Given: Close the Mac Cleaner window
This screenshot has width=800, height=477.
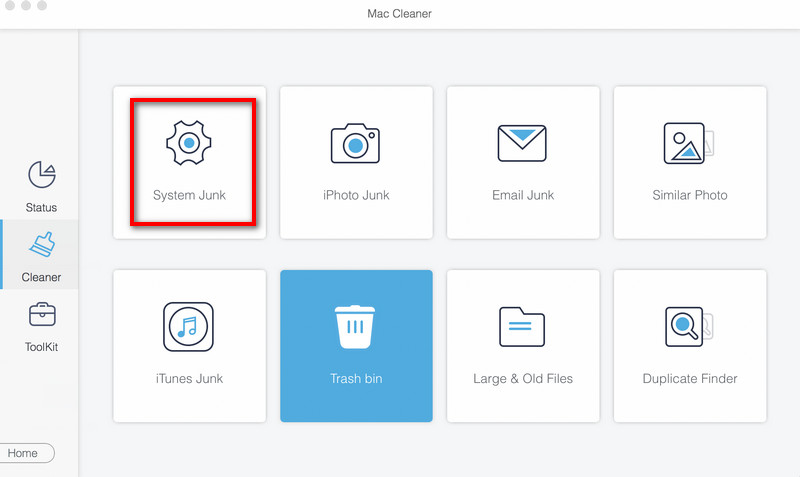Looking at the screenshot, I should click(x=9, y=6).
